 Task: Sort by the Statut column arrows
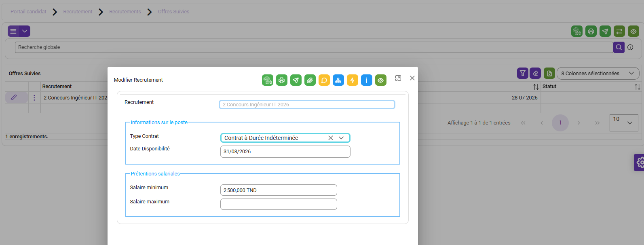tap(638, 87)
